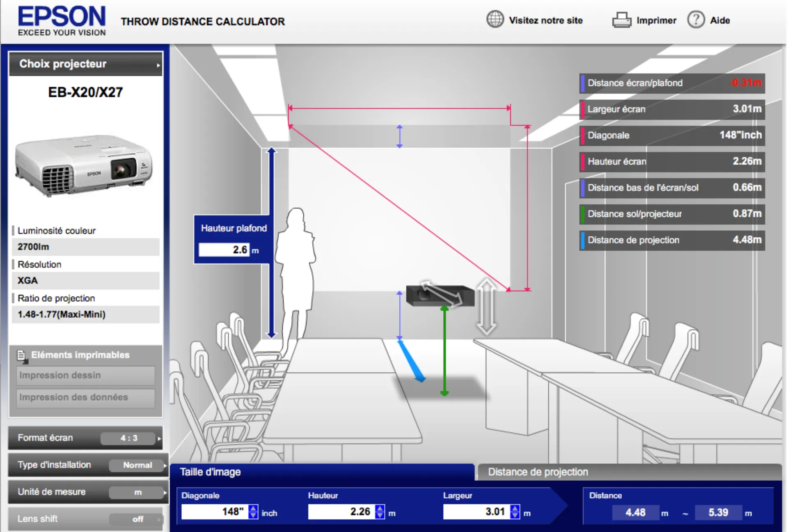Click the vertical gray projector height arrow
The image size is (788, 532).
coord(486,307)
